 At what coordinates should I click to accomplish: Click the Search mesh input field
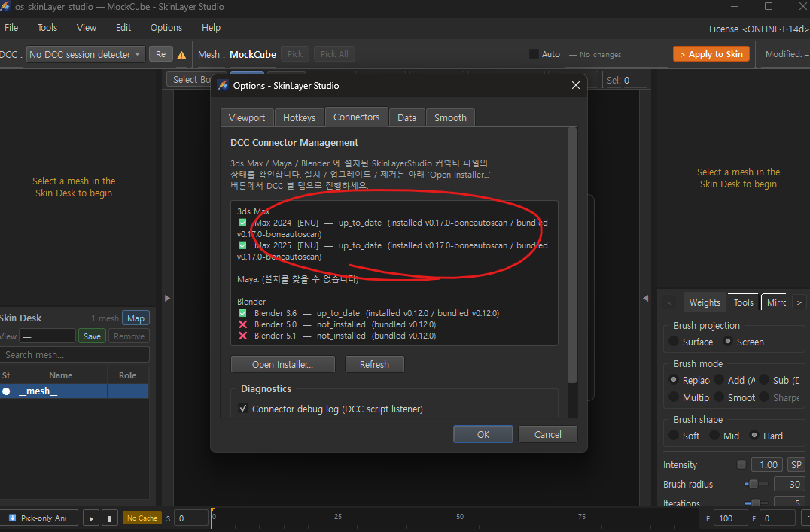click(75, 355)
